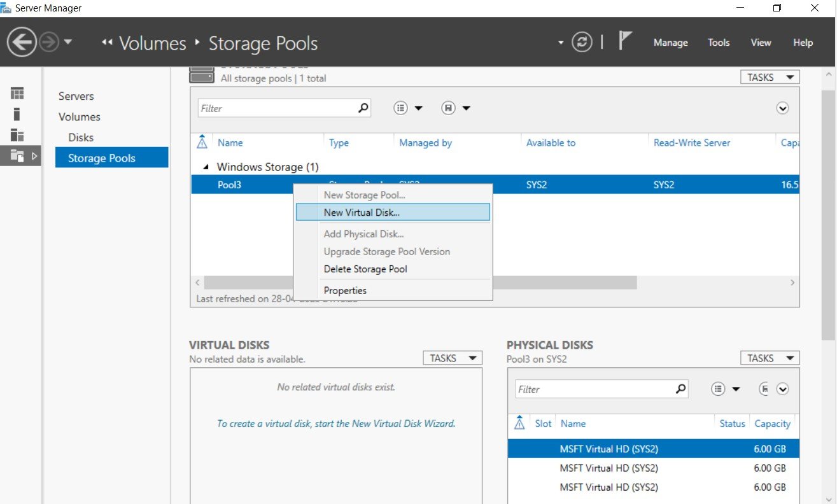Click the search magnifier in disks filter
The image size is (837, 504).
[x=681, y=389]
